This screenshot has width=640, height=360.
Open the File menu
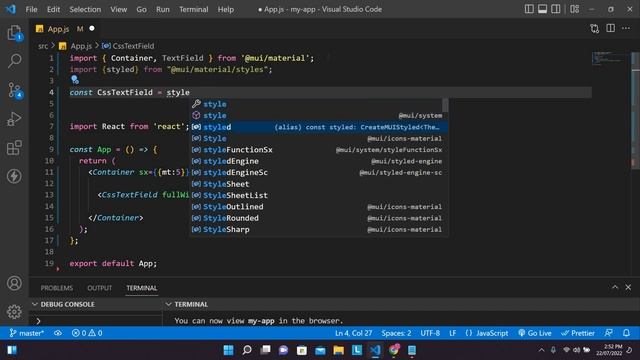pos(31,9)
